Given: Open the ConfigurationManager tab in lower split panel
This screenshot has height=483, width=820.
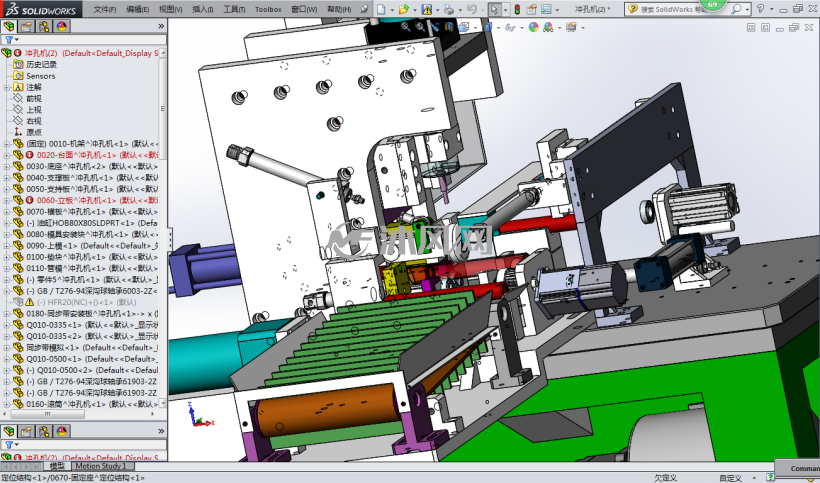Looking at the screenshot, I should pos(44,431).
